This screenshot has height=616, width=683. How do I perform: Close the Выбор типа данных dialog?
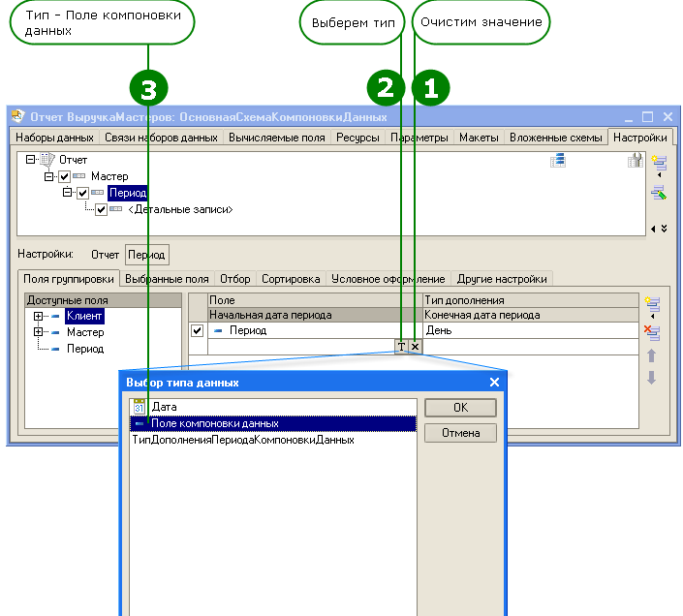coord(494,383)
